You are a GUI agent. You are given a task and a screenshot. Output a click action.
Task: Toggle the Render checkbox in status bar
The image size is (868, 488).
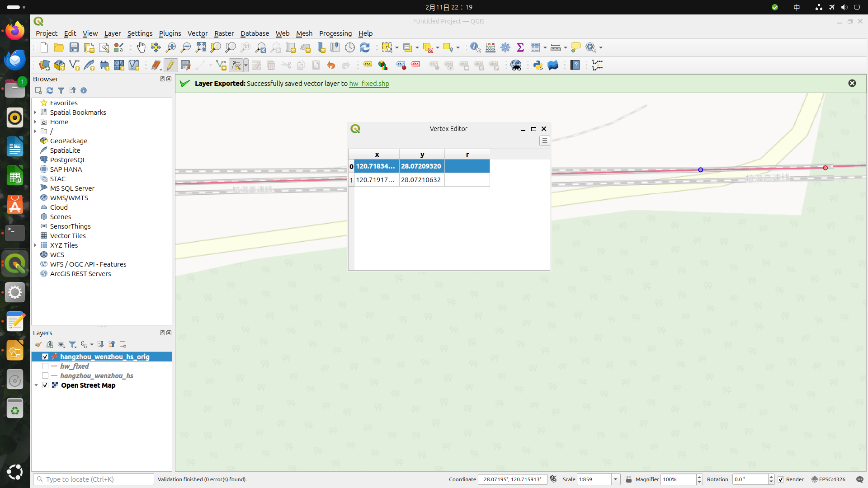[x=781, y=479]
